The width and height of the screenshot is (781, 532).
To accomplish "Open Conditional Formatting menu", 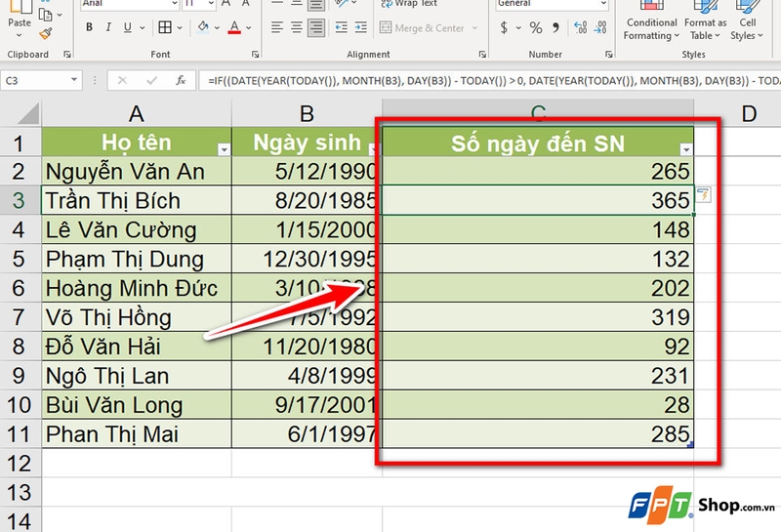I will point(651,20).
